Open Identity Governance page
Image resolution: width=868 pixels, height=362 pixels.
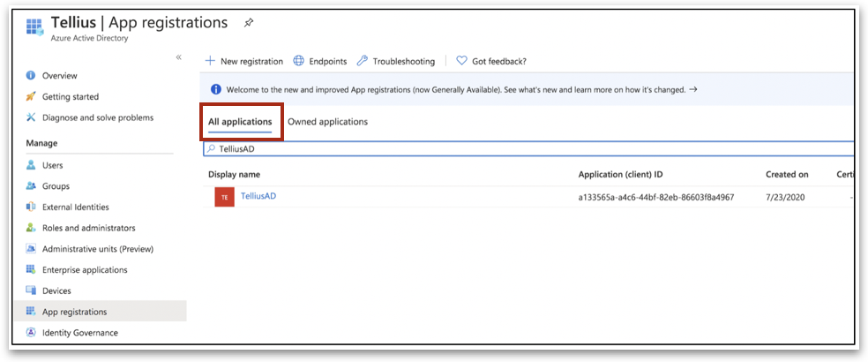(x=80, y=333)
